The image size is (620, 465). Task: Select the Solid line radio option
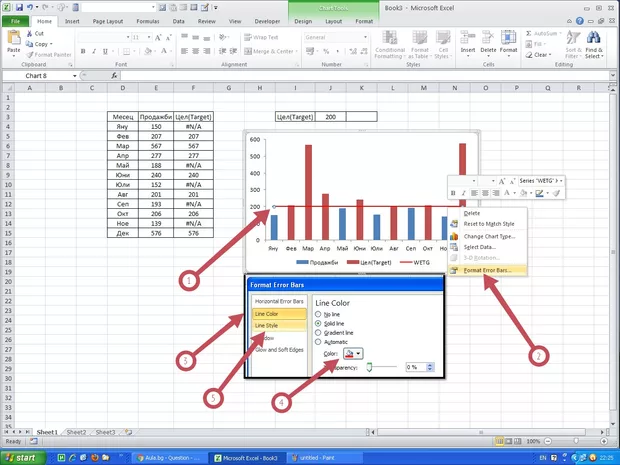coord(318,323)
